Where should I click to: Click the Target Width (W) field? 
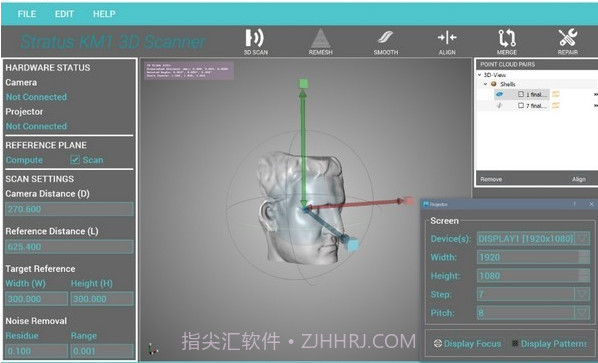[x=36, y=299]
